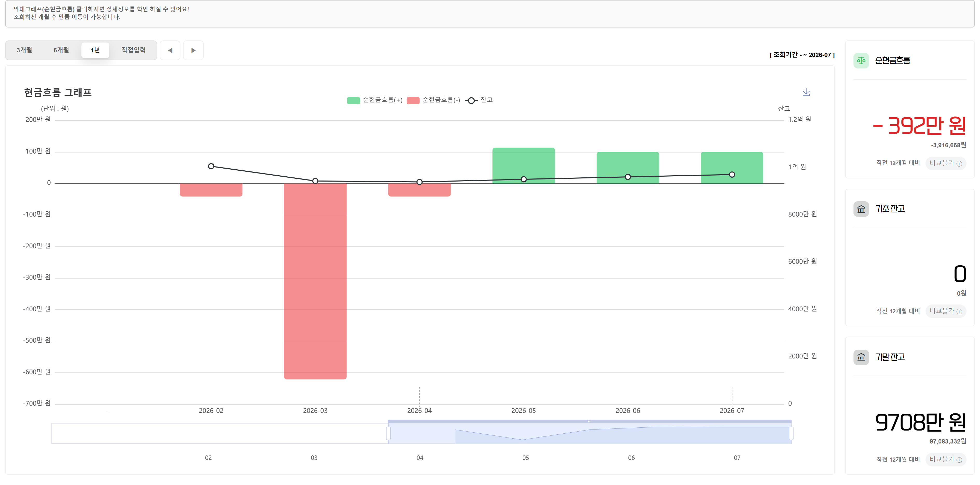Click the 2026-03 negative cash flow bar

click(315, 281)
